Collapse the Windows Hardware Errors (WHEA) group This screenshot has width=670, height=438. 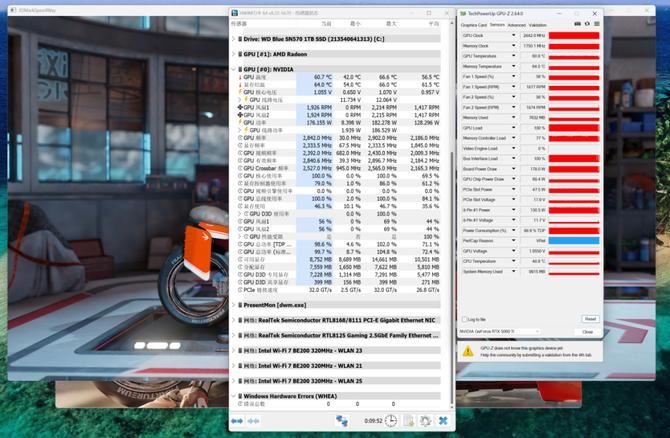(x=236, y=396)
